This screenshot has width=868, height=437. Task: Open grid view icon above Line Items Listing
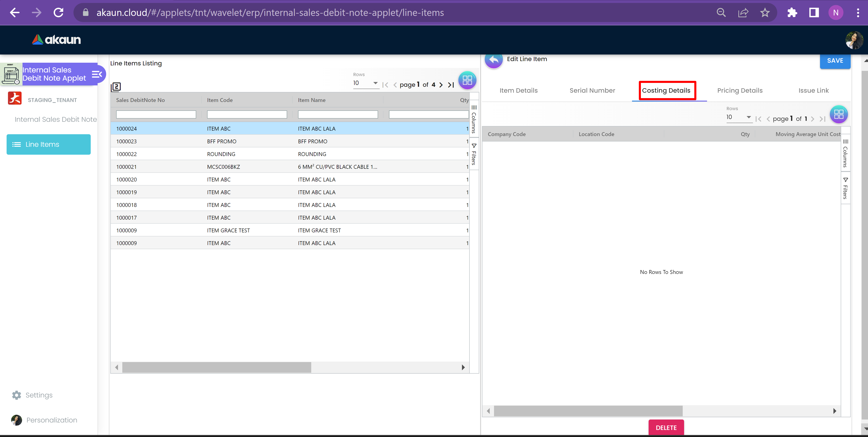click(467, 80)
